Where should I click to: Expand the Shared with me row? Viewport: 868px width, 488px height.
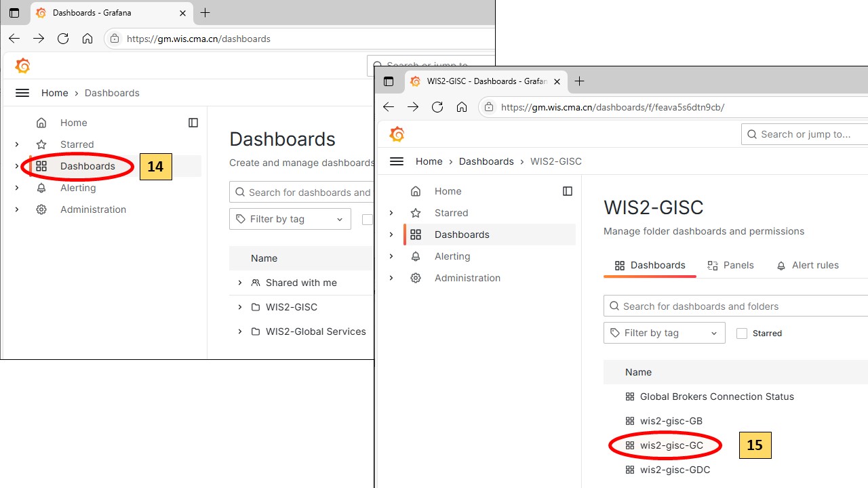click(x=240, y=283)
